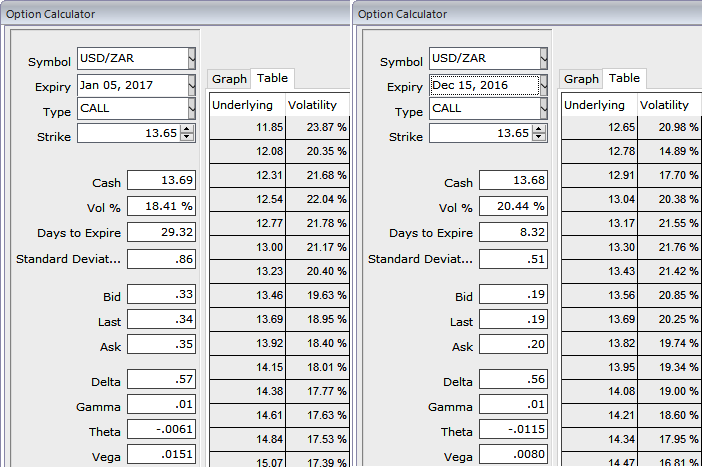Screen dimensions: 702x467
Task: Click Volatility column header in right table
Action: tap(669, 105)
